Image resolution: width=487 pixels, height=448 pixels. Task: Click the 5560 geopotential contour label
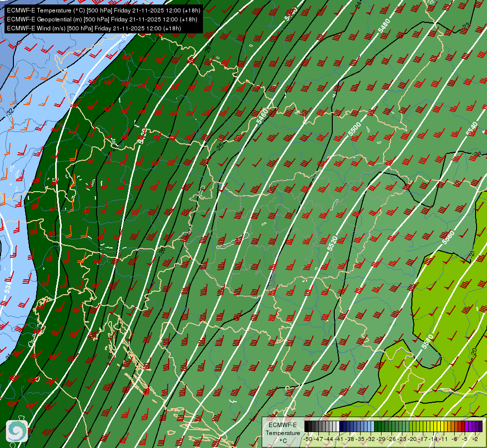click(x=449, y=237)
